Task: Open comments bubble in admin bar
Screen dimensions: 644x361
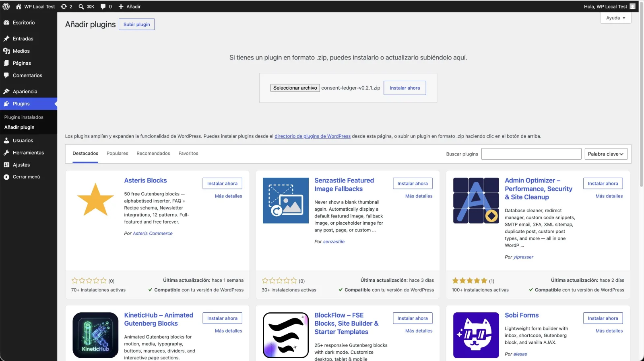Action: 103,6
